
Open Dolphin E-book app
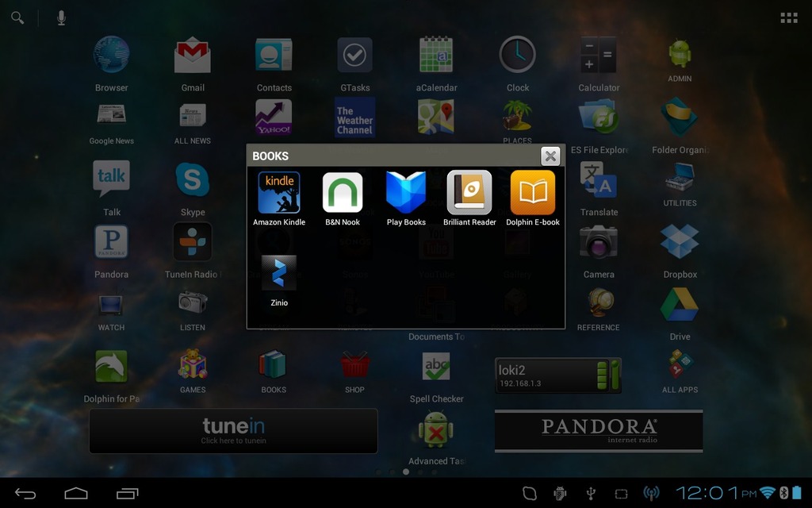tap(533, 192)
